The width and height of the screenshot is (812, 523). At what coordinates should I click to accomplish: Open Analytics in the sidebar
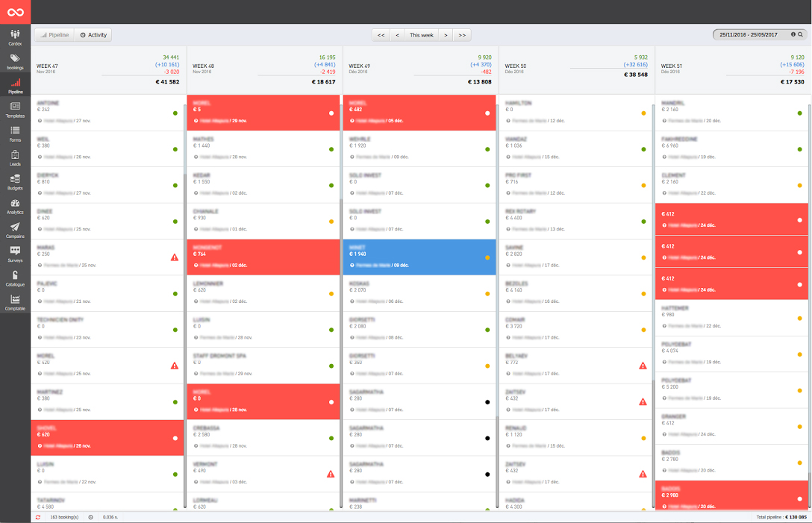[15, 206]
